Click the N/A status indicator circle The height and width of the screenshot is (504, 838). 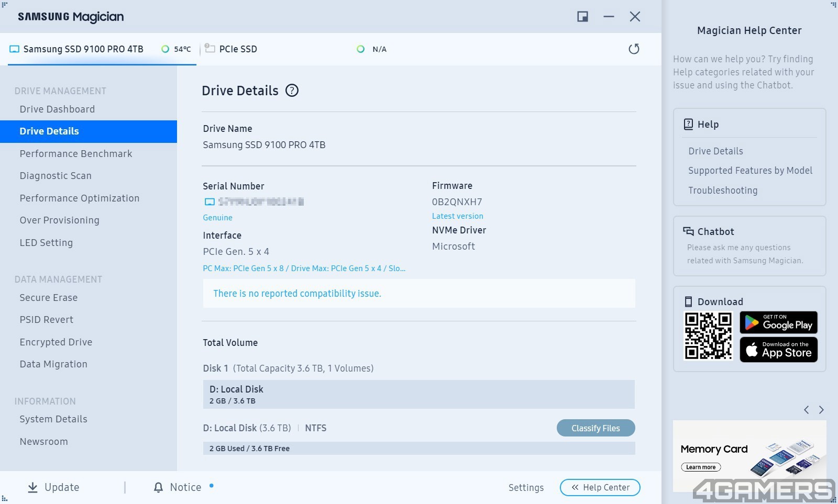pos(360,49)
